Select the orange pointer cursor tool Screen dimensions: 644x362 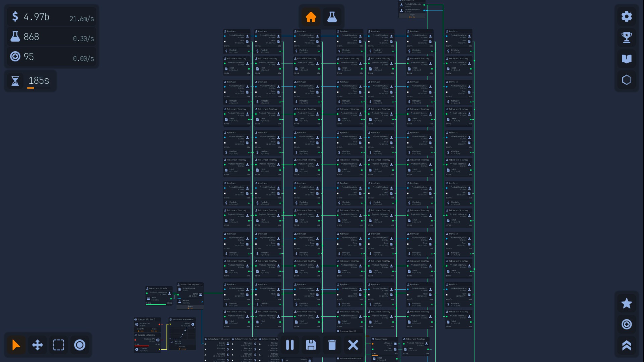16,345
